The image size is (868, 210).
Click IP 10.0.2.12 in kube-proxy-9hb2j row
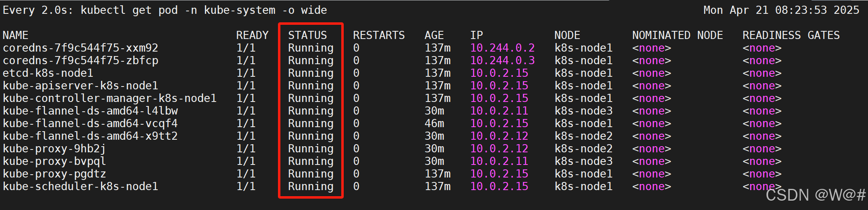tap(499, 149)
